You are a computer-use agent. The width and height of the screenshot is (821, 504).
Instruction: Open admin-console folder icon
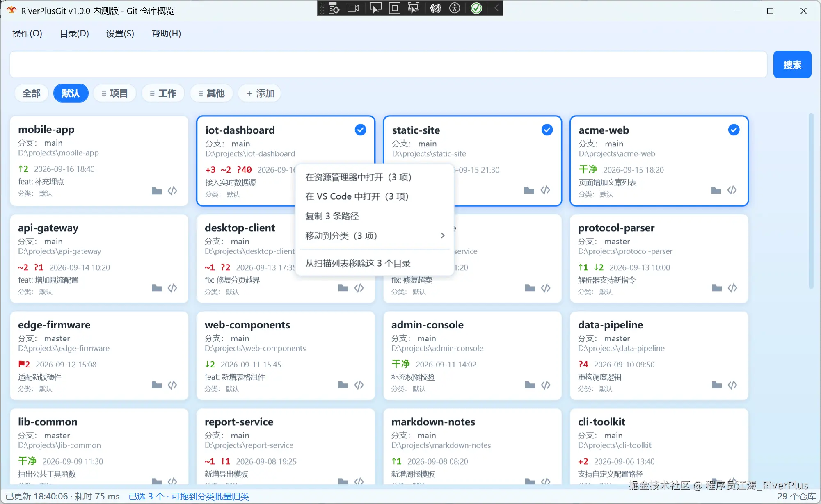pos(530,385)
